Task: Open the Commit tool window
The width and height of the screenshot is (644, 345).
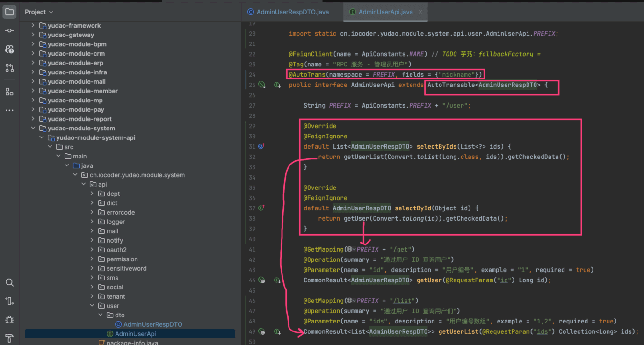Action: click(x=9, y=30)
